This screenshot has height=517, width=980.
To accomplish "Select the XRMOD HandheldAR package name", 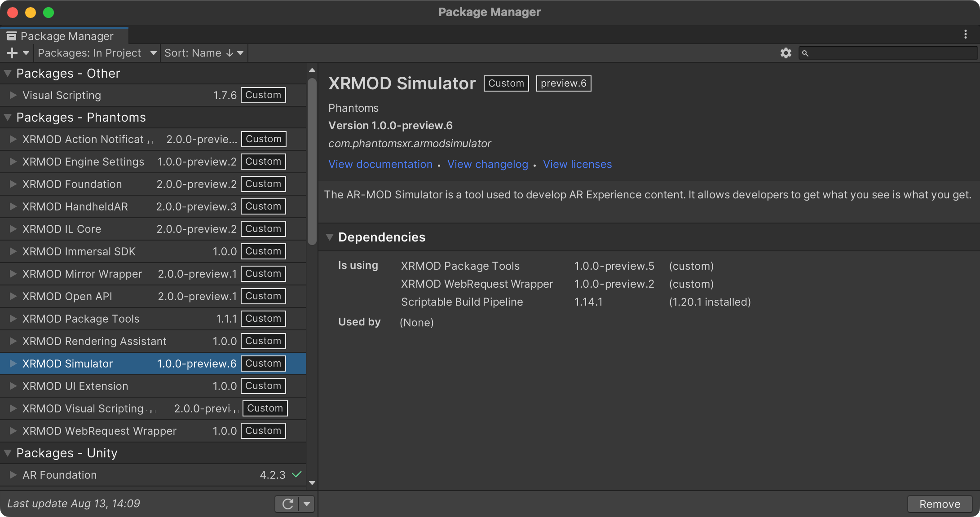I will pyautogui.click(x=75, y=206).
